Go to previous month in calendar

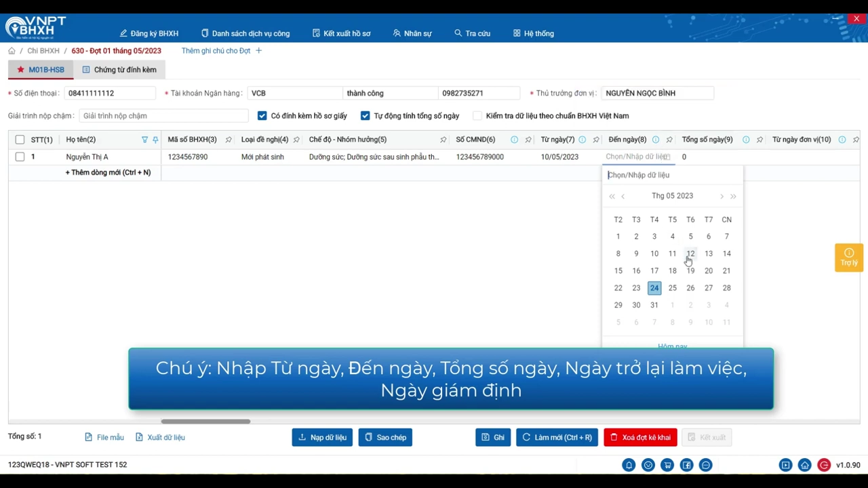point(623,197)
